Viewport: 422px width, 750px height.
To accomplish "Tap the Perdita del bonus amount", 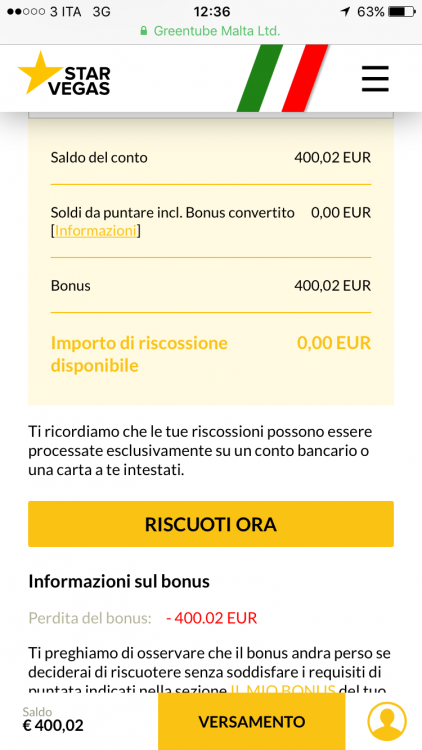I will pos(211,618).
